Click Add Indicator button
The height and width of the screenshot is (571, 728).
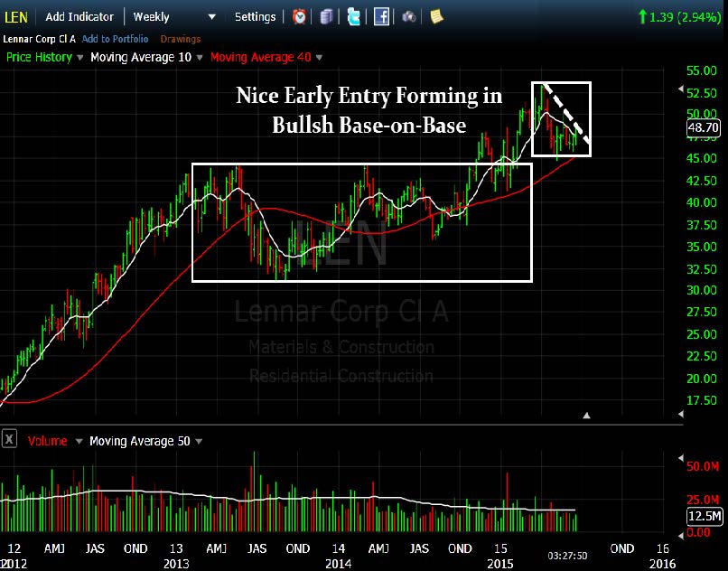(x=79, y=17)
